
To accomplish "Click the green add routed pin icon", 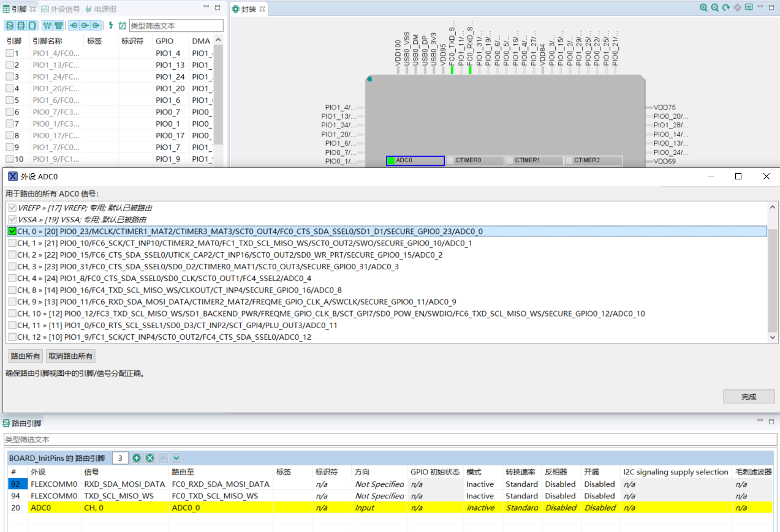I will coord(137,458).
